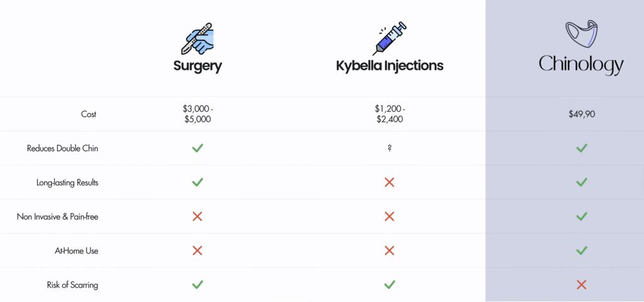Click the Kybella syringe icon
This screenshot has width=644, height=302.
[x=389, y=38]
